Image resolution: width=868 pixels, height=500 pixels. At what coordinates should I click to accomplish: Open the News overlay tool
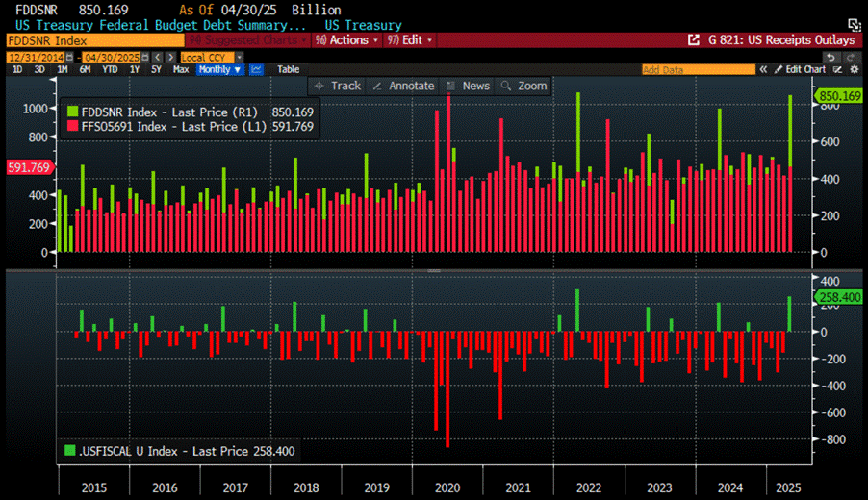(469, 86)
